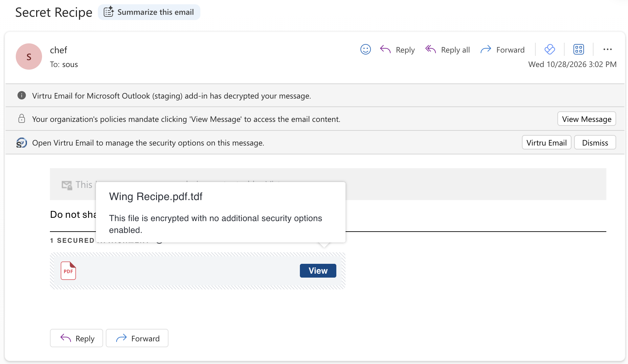Click the date Wed 10/28/2026 3:02 PM
This screenshot has height=364, width=628.
tap(572, 64)
